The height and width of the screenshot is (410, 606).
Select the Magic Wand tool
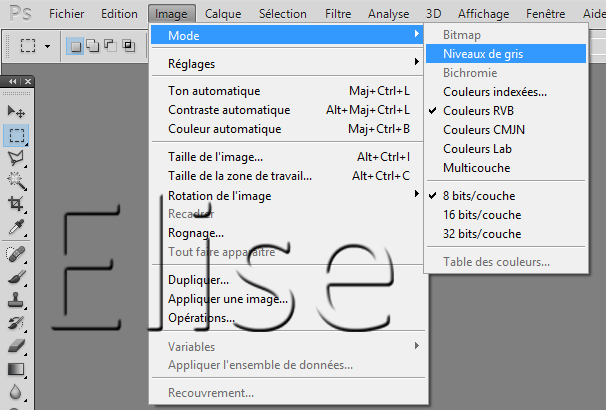point(16,180)
